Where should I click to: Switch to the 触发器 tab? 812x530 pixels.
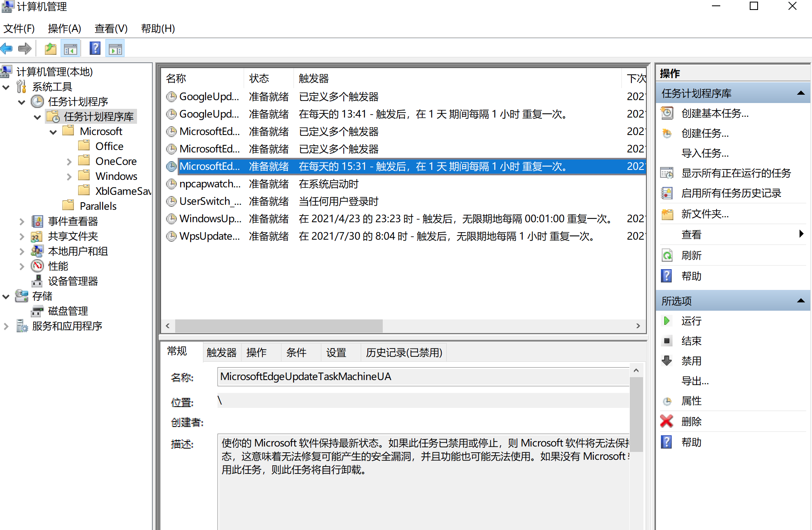pyautogui.click(x=222, y=353)
